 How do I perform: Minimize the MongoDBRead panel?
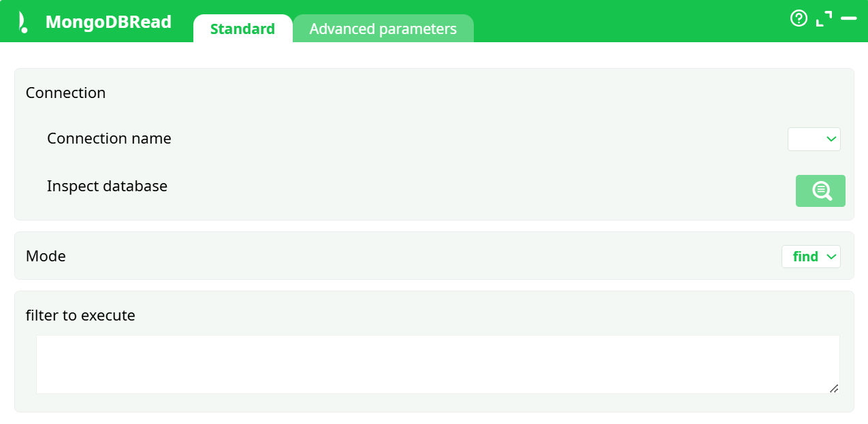(848, 18)
